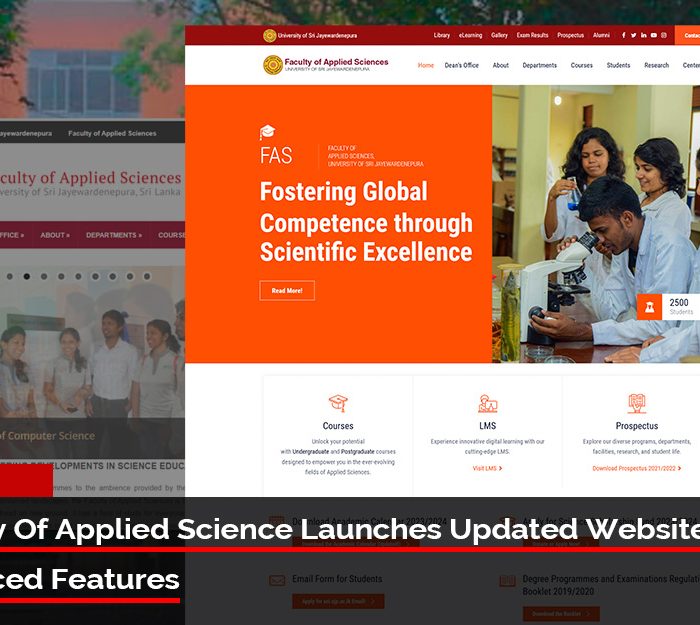Open the Facebook social icon

tap(623, 35)
